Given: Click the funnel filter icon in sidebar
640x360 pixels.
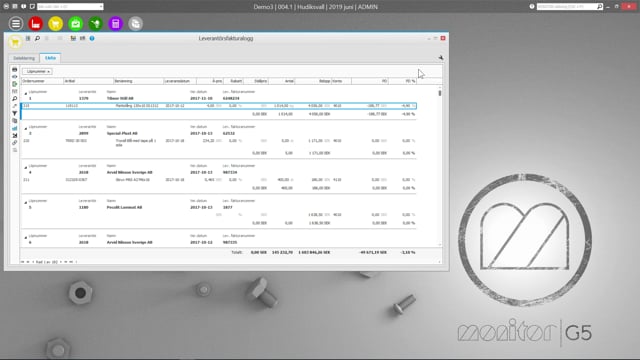Looking at the screenshot, I should (x=15, y=113).
